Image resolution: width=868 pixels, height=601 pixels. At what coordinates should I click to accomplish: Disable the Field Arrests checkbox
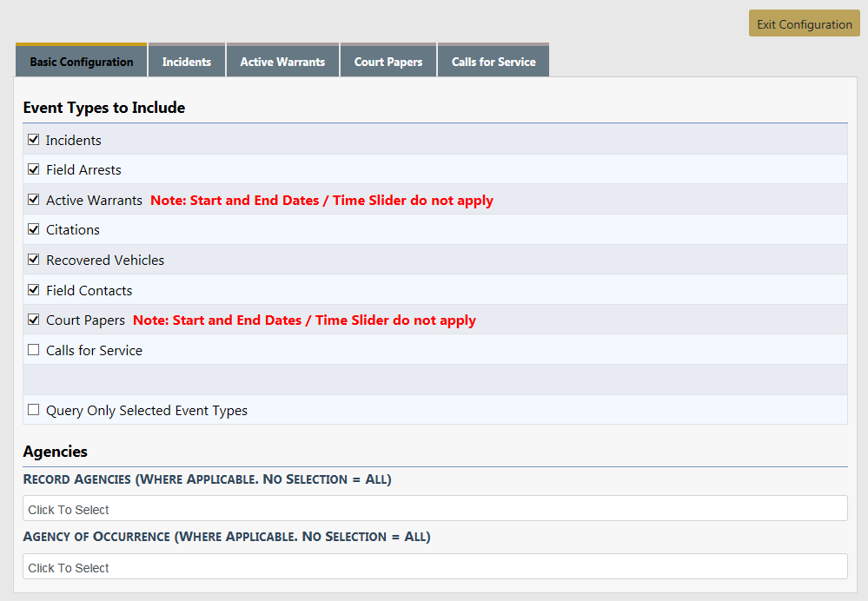(34, 169)
